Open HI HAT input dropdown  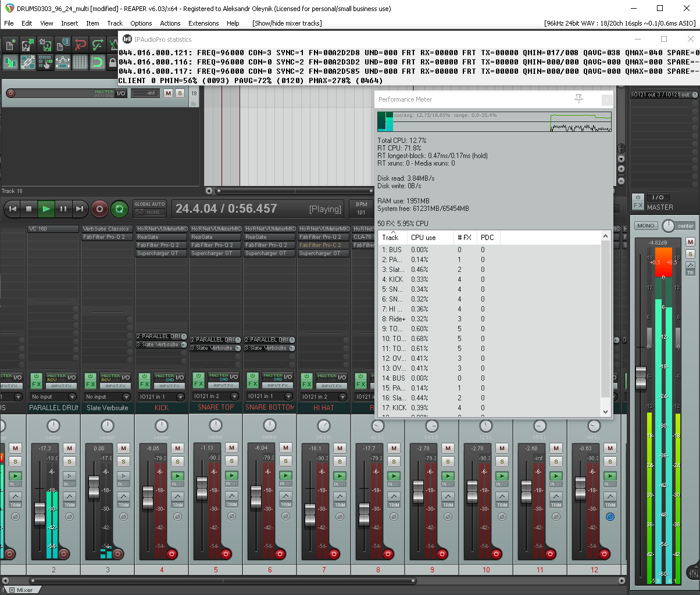(x=324, y=396)
